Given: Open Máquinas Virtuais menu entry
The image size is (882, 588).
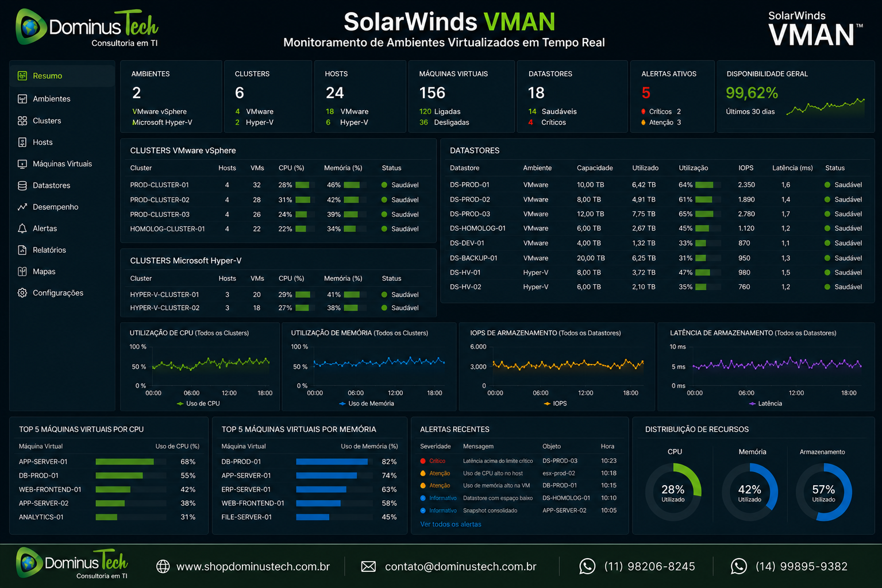Looking at the screenshot, I should [x=62, y=164].
